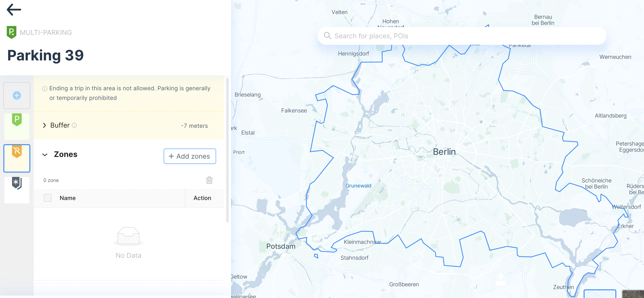Image resolution: width=644 pixels, height=298 pixels.
Task: Select the green parking allowed area
Action: [x=17, y=126]
